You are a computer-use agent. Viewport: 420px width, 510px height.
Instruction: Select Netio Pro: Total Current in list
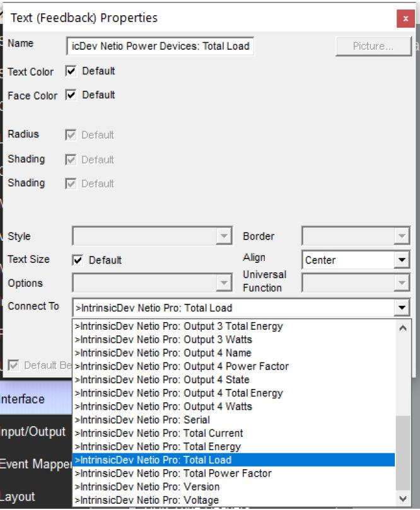click(x=233, y=433)
